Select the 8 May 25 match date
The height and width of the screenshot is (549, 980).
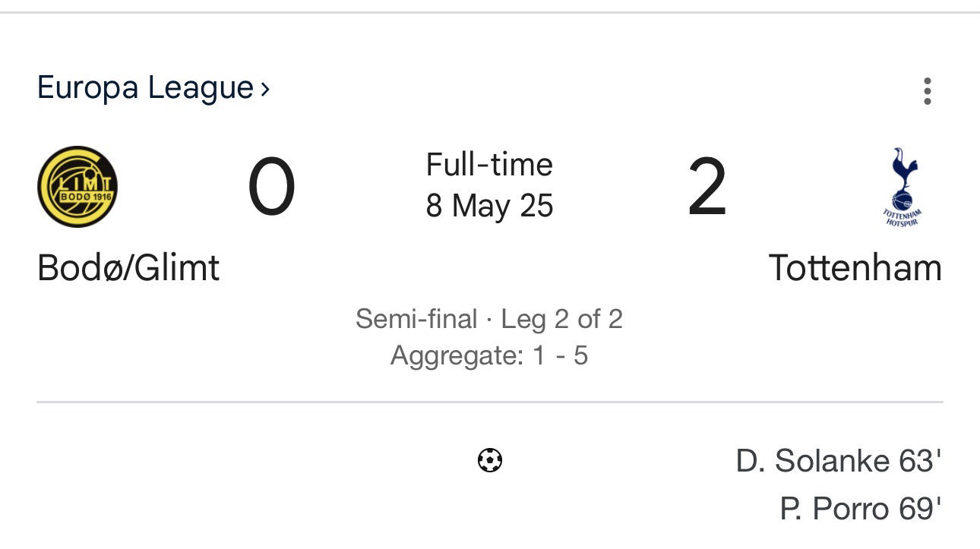coord(489,206)
